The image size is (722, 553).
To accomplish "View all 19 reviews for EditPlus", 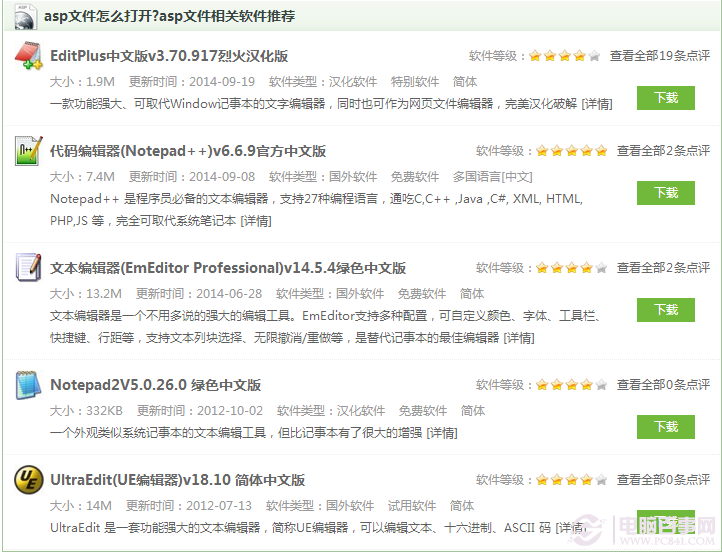I will pos(660,56).
